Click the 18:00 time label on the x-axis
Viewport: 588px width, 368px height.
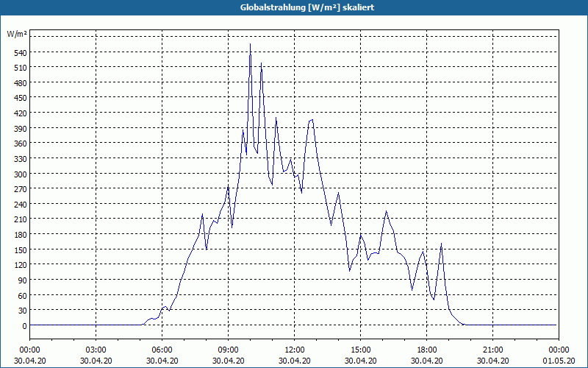[x=427, y=350]
